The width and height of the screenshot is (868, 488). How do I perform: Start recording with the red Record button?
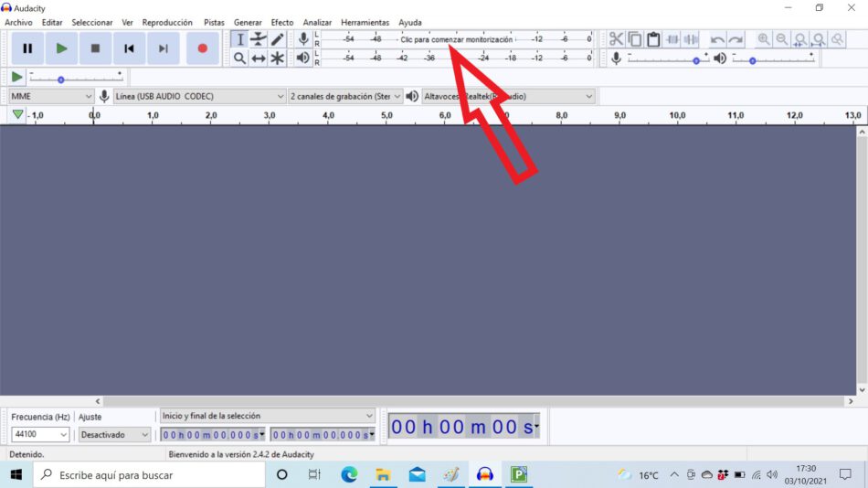[203, 48]
